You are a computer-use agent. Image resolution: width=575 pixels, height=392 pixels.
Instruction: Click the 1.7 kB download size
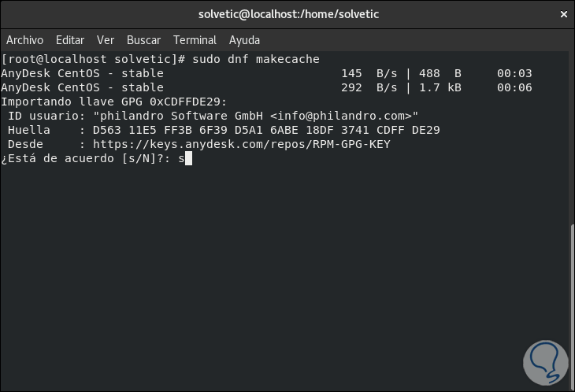(x=441, y=87)
